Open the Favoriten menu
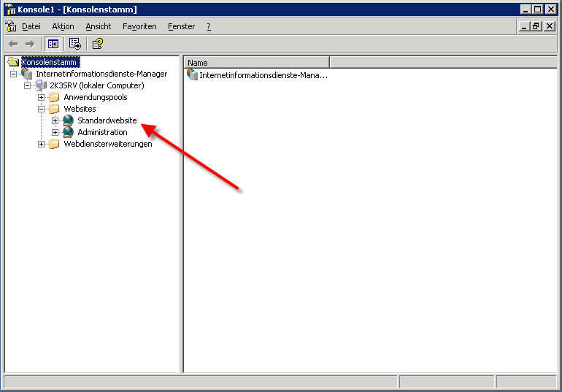This screenshot has width=562, height=392. tap(139, 26)
